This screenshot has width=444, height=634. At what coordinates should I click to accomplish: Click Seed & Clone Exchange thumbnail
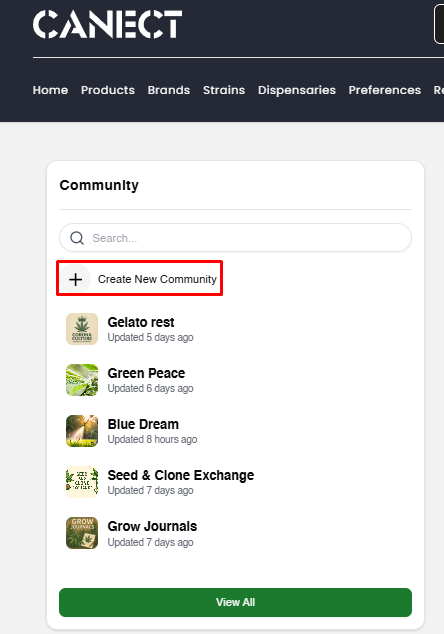82,482
